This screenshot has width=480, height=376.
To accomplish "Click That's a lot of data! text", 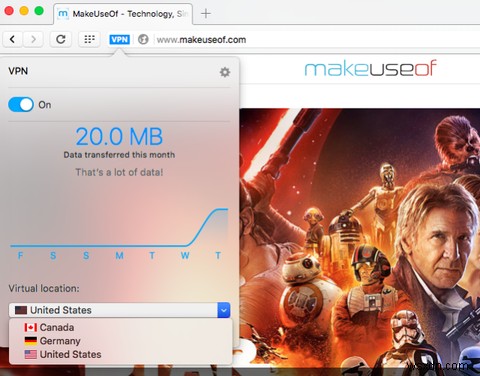I will tap(119, 172).
